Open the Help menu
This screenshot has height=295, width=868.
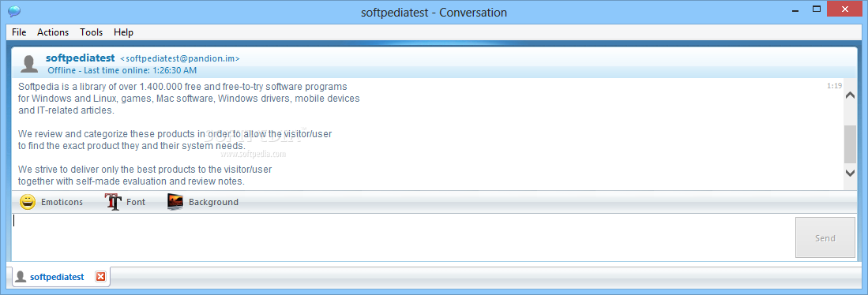123,32
